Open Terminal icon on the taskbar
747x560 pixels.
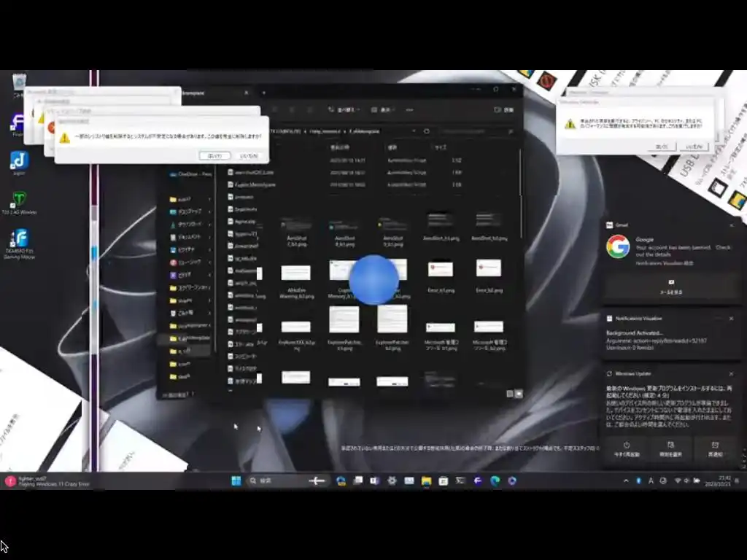pyautogui.click(x=460, y=481)
